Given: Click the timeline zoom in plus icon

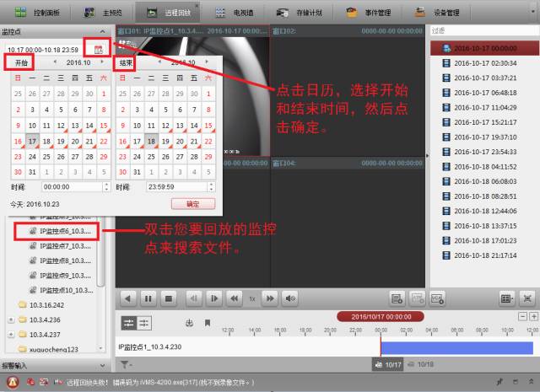Looking at the screenshot, I should 533,316.
